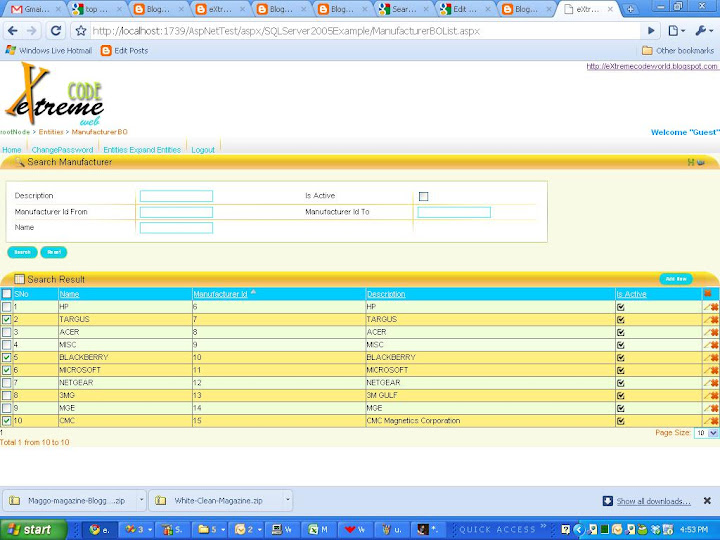Click the Chrome taskbar button
The height and width of the screenshot is (540, 720).
coord(99,529)
